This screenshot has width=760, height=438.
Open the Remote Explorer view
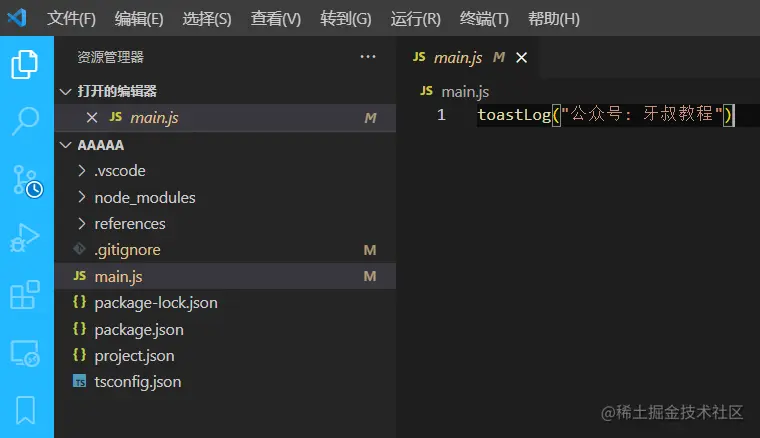pos(25,353)
